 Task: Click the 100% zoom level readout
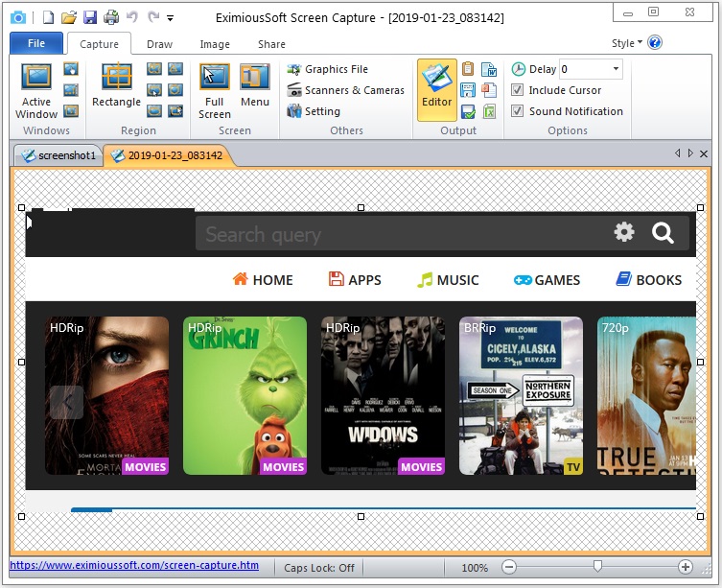[x=475, y=568]
